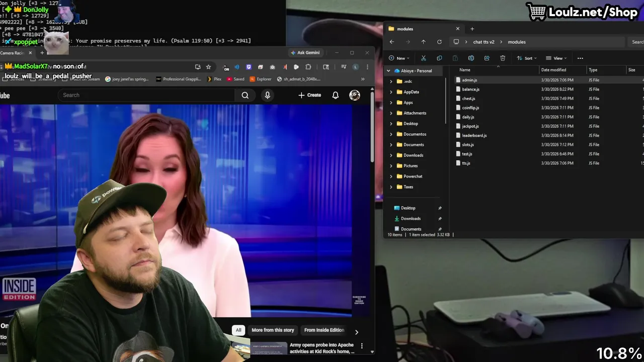644x362 pixels.
Task: Open the Sort dropdown in File Explorer
Action: tap(527, 58)
